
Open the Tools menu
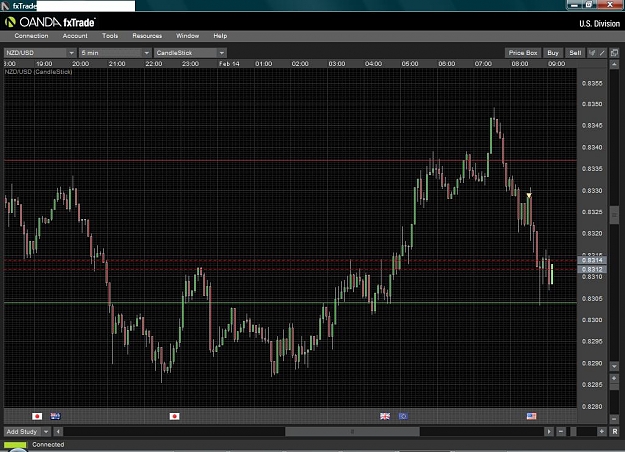coord(110,36)
